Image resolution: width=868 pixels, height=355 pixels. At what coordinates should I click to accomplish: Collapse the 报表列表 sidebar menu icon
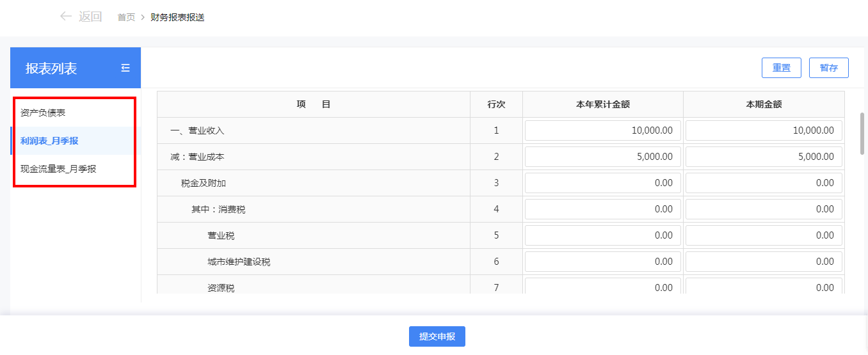(x=125, y=68)
